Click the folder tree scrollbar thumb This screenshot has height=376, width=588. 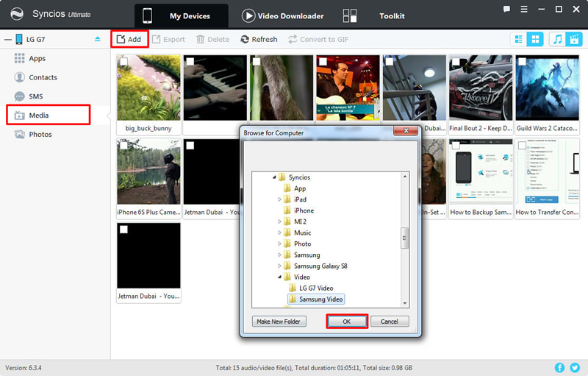coord(405,238)
